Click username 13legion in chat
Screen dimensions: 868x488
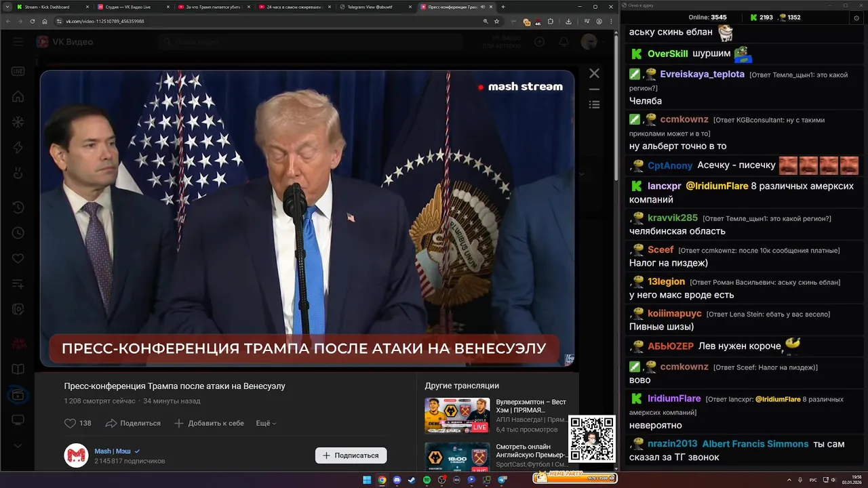(666, 281)
